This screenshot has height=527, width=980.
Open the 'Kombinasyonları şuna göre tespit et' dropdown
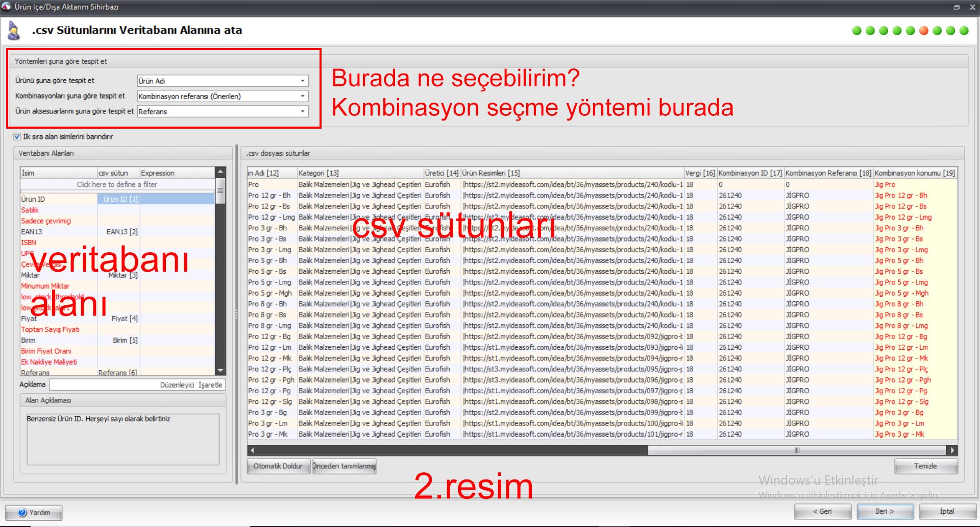(303, 96)
